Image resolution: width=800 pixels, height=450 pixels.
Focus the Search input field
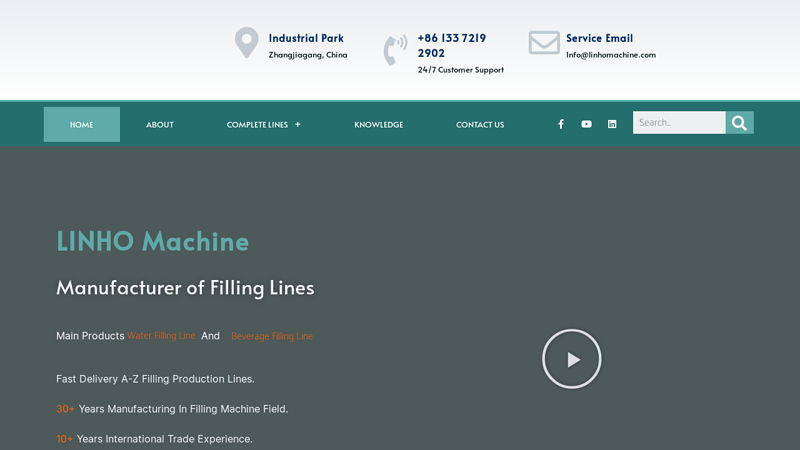click(x=679, y=122)
